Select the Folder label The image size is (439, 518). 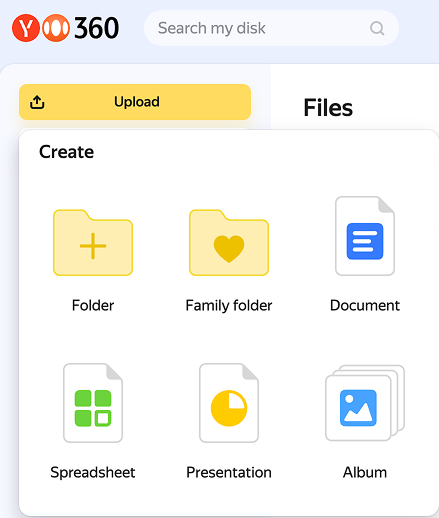[x=93, y=305]
